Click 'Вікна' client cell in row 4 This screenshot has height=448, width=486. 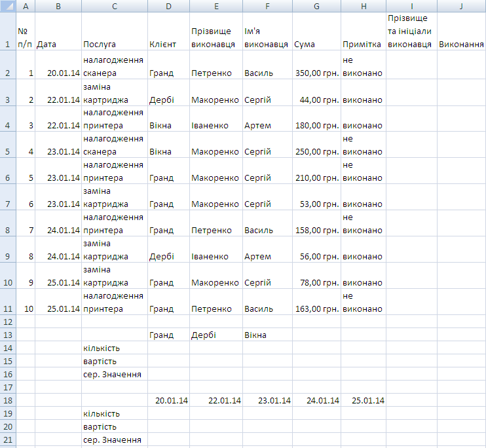(x=168, y=119)
